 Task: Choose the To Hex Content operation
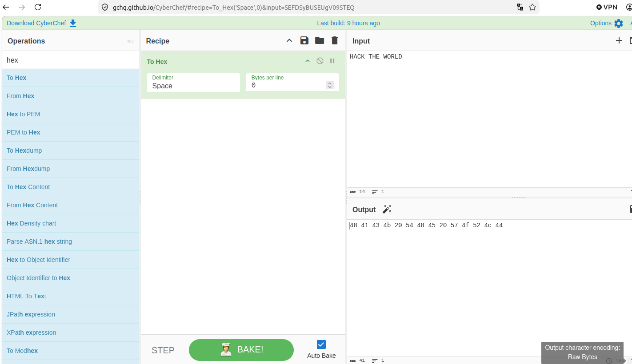click(71, 187)
